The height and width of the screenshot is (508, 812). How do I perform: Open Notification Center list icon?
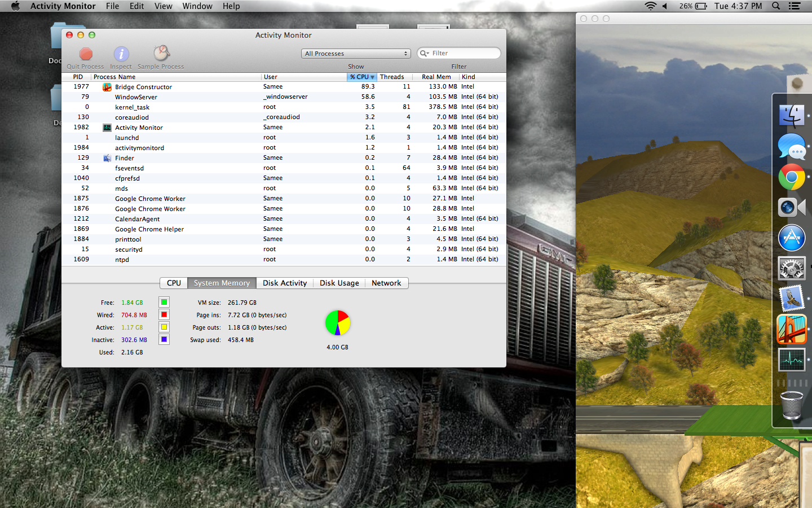795,6
